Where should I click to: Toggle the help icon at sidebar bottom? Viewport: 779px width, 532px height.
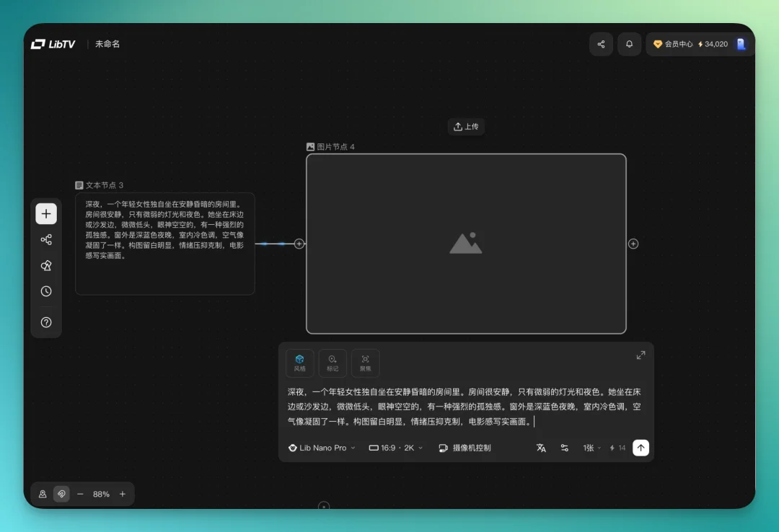click(46, 322)
